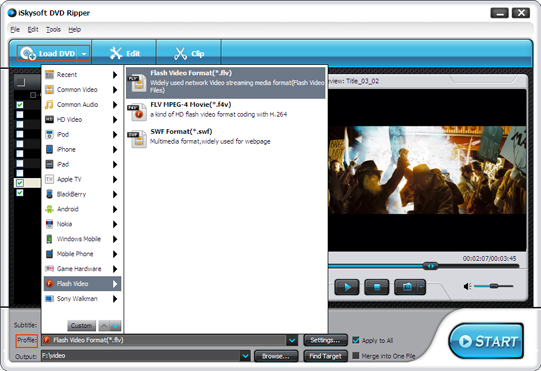The height and width of the screenshot is (371, 541).
Task: Toggle the Apply to All checkbox
Action: pyautogui.click(x=356, y=340)
